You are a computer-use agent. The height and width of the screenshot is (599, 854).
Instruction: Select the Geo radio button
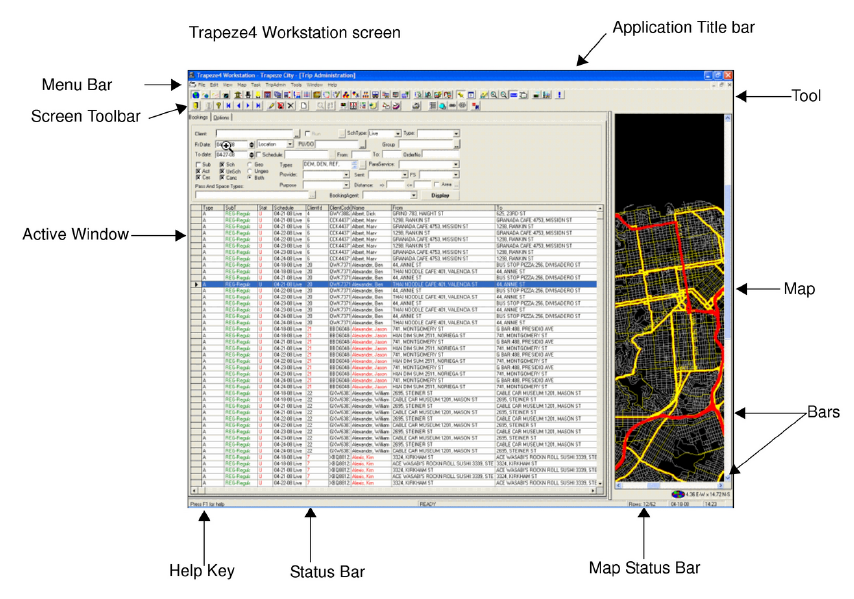click(x=249, y=166)
